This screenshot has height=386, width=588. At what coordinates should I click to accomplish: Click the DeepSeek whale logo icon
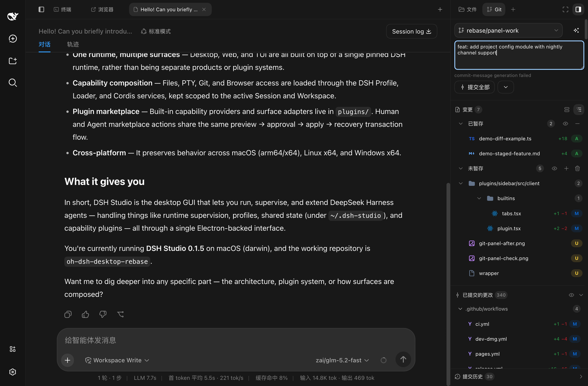coord(13,16)
